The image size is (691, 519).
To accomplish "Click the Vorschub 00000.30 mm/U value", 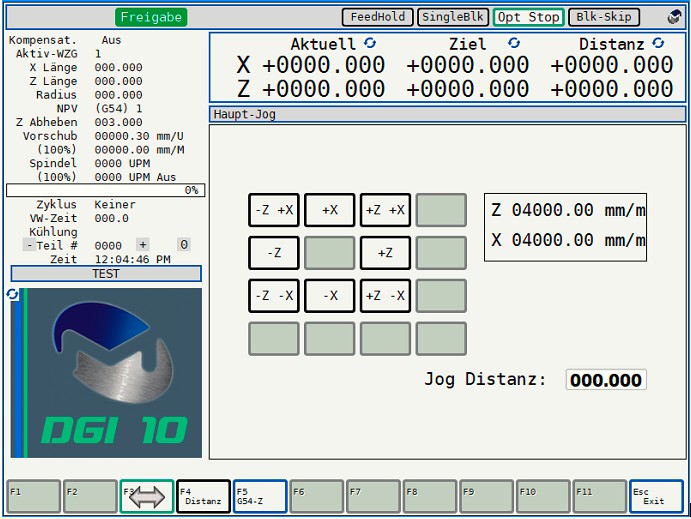I will tap(139, 136).
